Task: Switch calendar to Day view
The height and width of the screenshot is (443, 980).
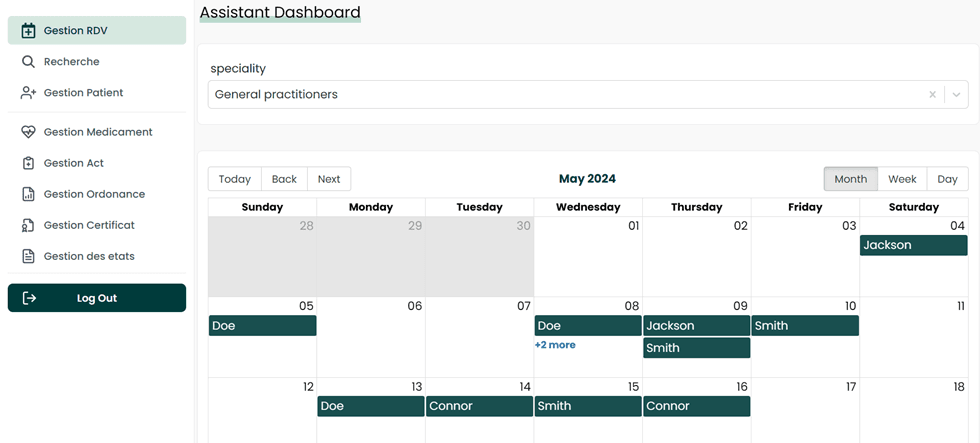Action: tap(947, 179)
